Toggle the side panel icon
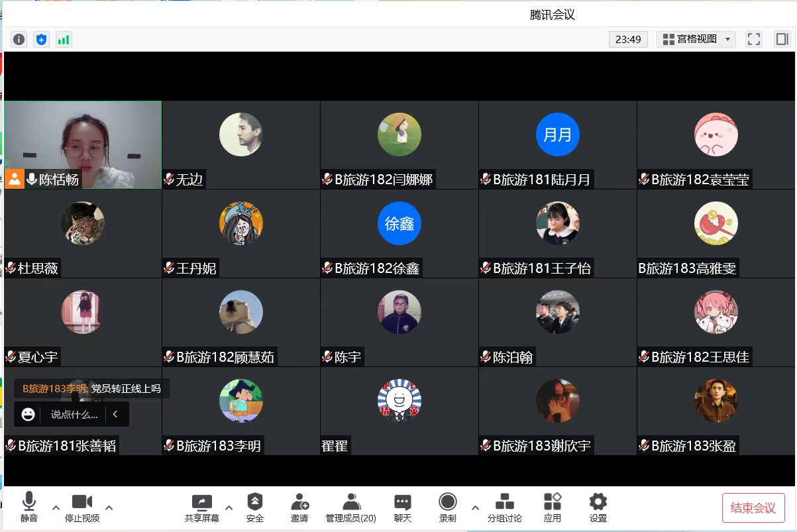Screen dimensions: 797x532 [782, 39]
